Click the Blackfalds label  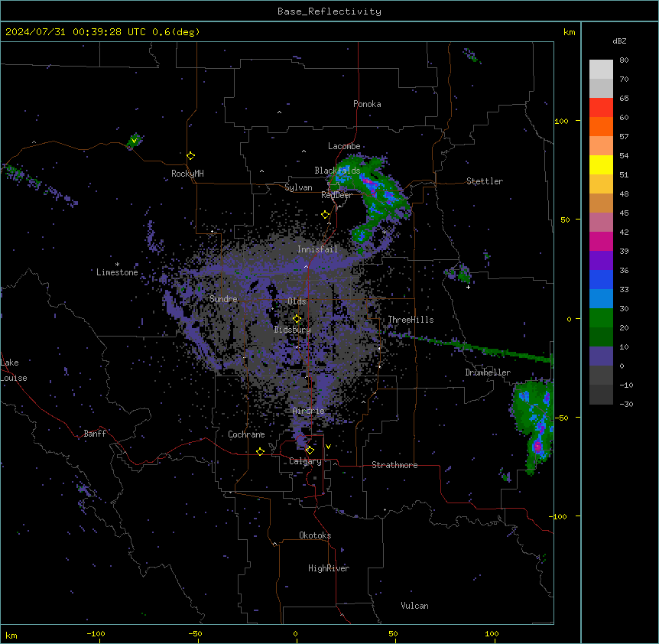[337, 171]
